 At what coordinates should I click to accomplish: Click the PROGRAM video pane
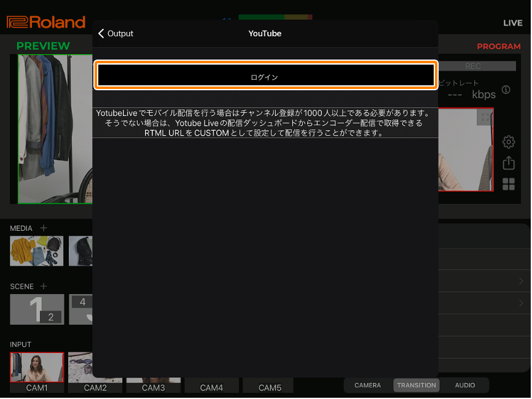point(466,150)
